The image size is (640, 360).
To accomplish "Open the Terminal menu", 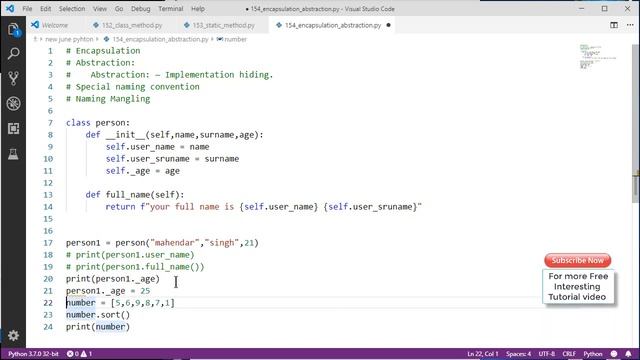I will point(171,9).
